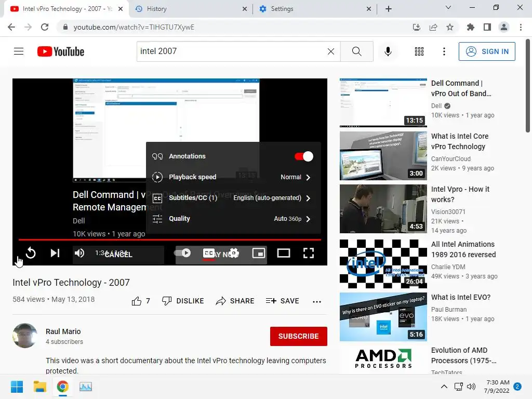The height and width of the screenshot is (399, 532).
Task: Share this page from address bar
Action: pos(433,27)
